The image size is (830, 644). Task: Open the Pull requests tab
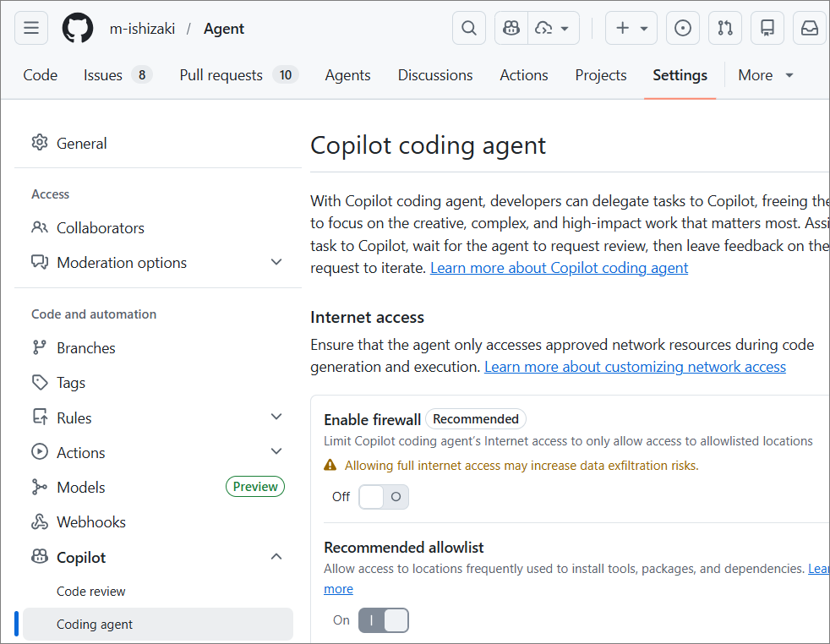pyautogui.click(x=238, y=75)
